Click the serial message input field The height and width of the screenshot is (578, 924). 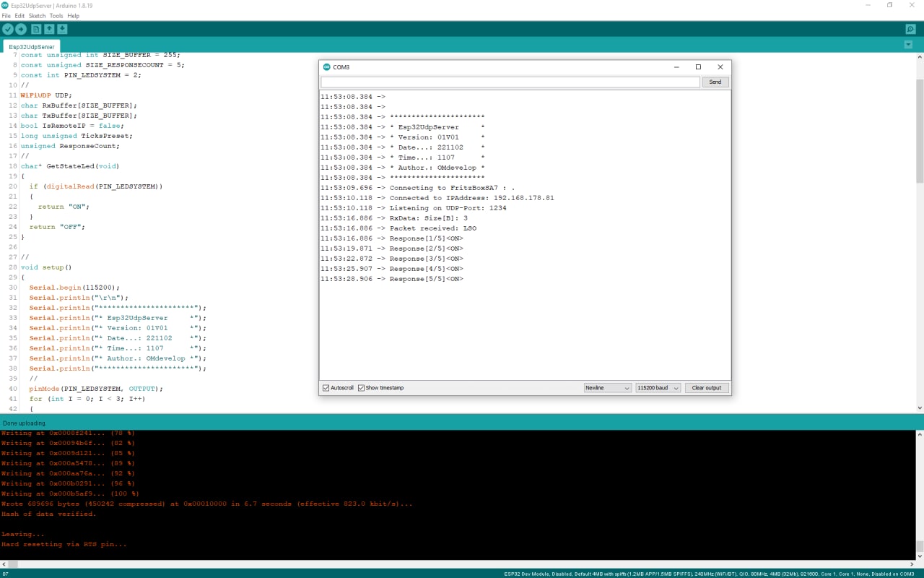tap(510, 82)
